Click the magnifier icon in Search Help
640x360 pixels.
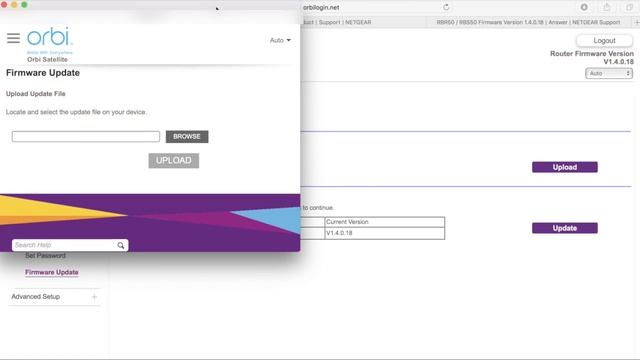pos(121,245)
